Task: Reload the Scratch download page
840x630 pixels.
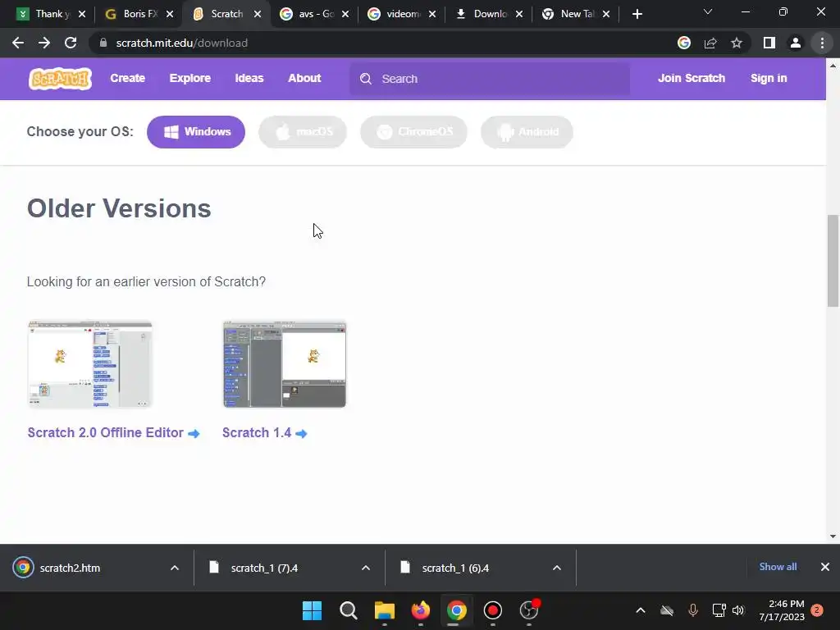Action: pos(71,43)
